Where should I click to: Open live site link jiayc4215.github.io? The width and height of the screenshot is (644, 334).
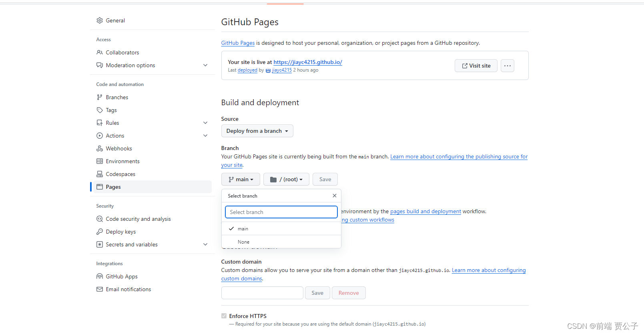click(x=308, y=62)
